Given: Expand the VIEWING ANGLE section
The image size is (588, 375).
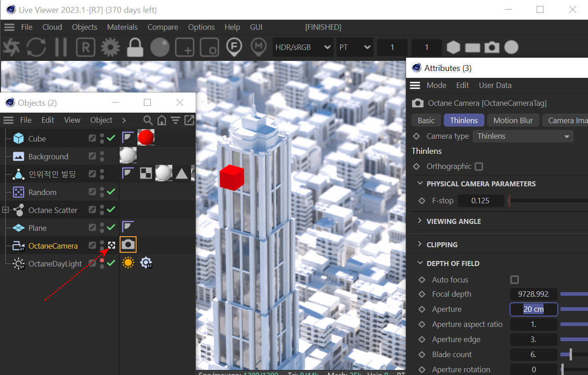Looking at the screenshot, I should pos(420,221).
